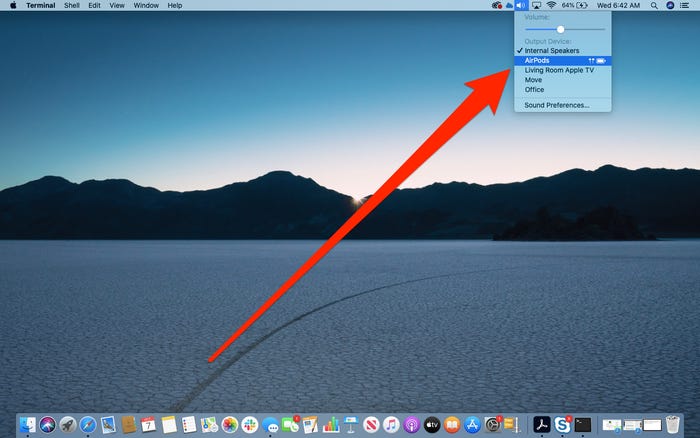This screenshot has width=700, height=438.
Task: Open the Trash in the Dock
Action: 672,425
